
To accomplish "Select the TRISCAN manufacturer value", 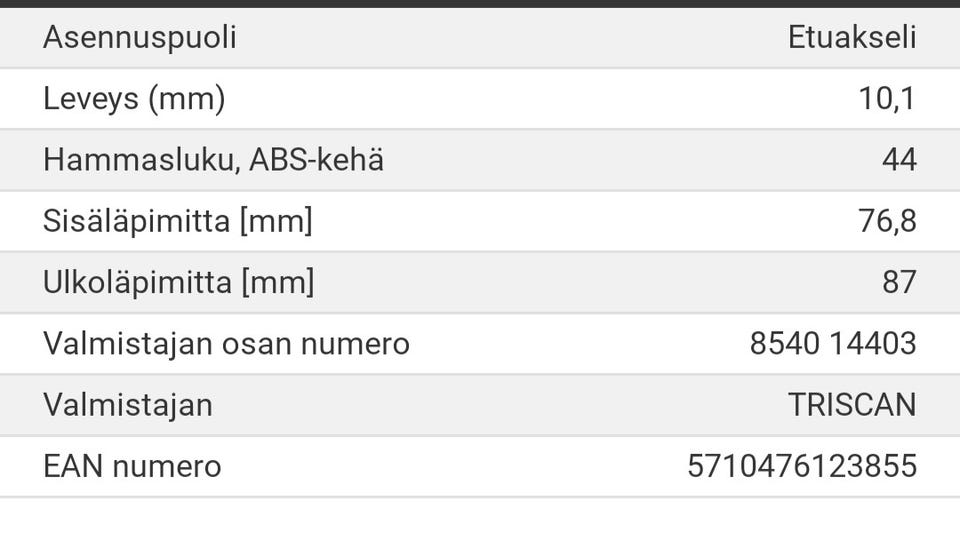I will (x=851, y=405).
